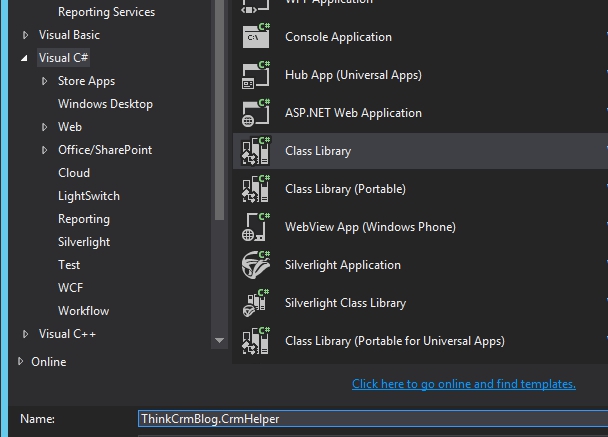
Task: Select the WCF category
Action: click(x=71, y=288)
